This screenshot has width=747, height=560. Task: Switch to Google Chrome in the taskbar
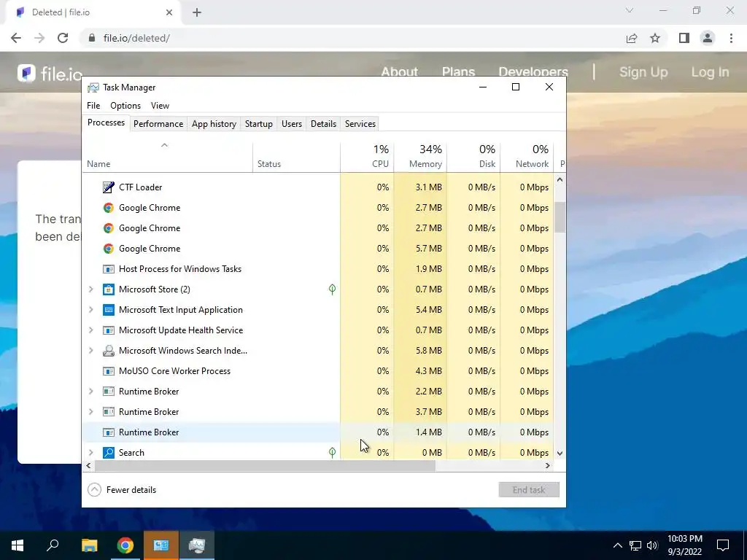pyautogui.click(x=125, y=545)
